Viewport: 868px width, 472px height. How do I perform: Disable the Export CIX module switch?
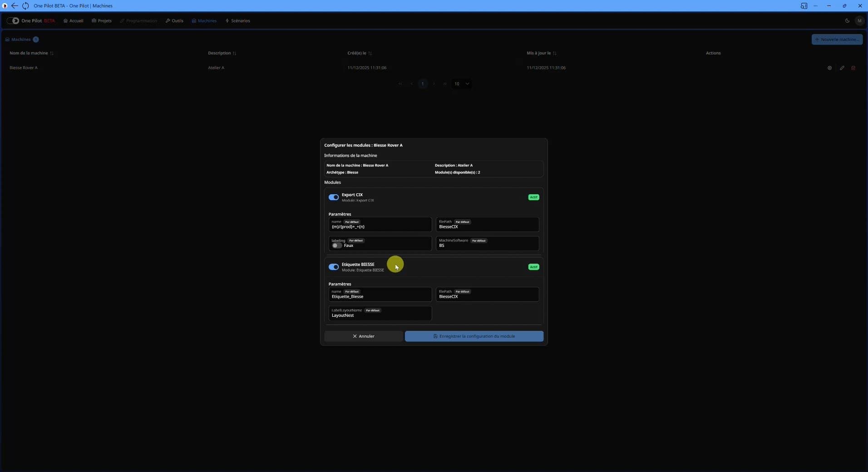click(x=334, y=197)
